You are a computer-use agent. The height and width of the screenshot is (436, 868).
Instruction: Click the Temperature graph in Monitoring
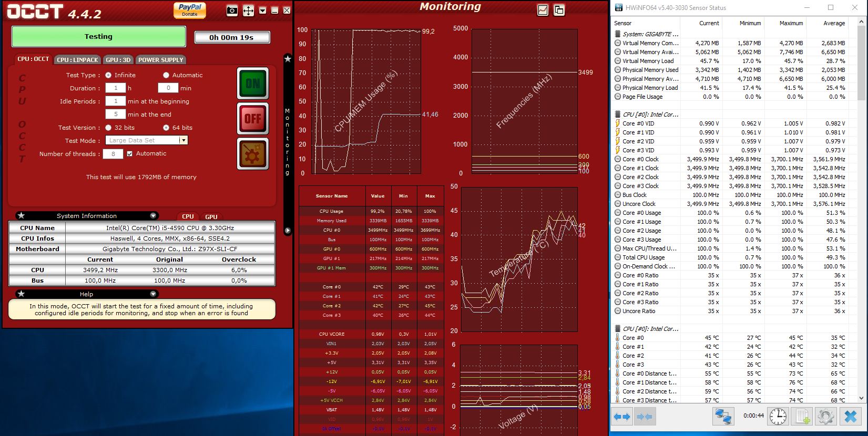[x=519, y=259]
